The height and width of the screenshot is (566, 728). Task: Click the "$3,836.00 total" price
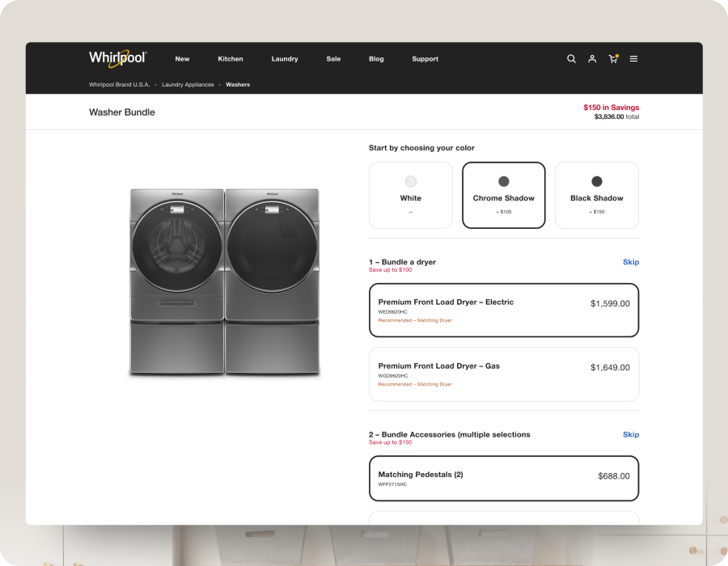(616, 117)
